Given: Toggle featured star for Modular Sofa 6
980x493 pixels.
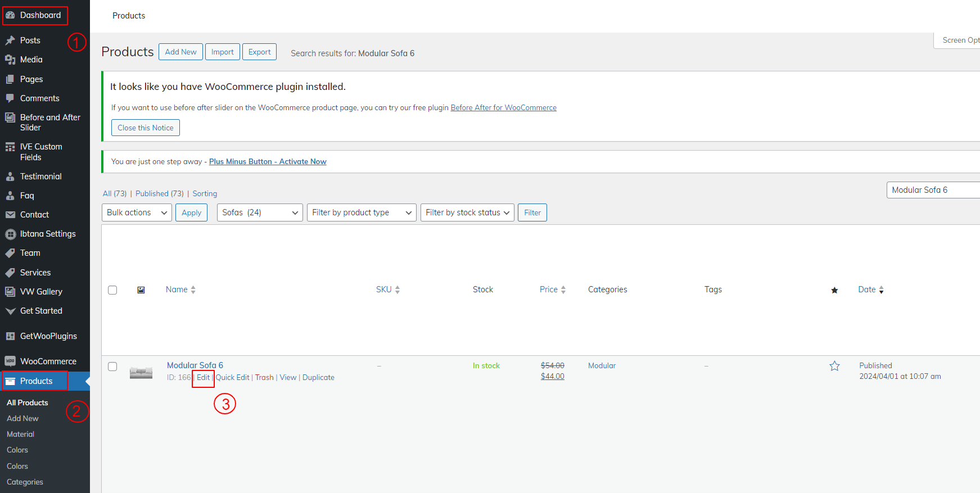Looking at the screenshot, I should [834, 367].
